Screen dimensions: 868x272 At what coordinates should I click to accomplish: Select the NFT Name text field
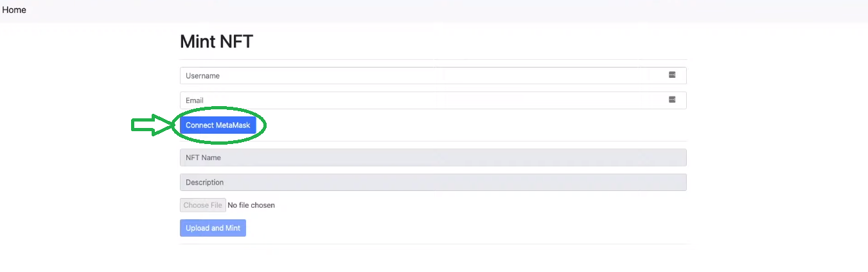[x=433, y=158]
